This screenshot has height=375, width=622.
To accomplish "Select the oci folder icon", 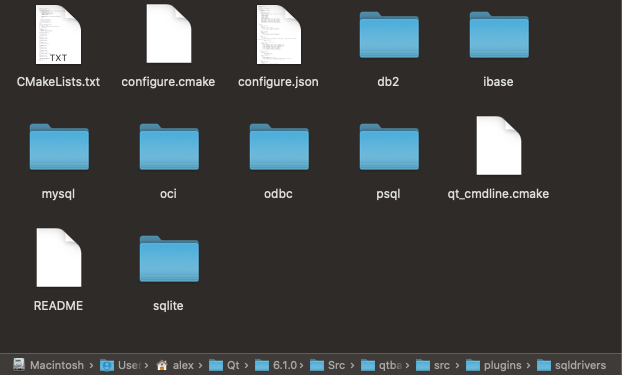I will click(x=169, y=147).
